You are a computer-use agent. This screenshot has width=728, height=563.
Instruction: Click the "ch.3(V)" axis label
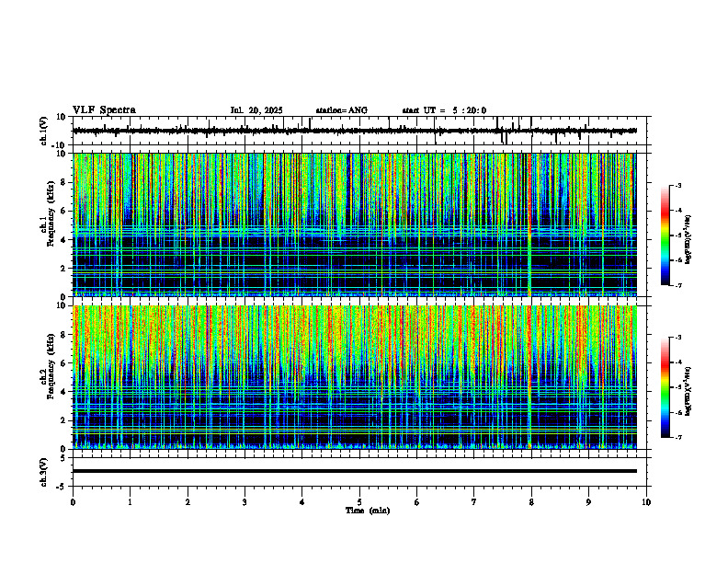(44, 472)
